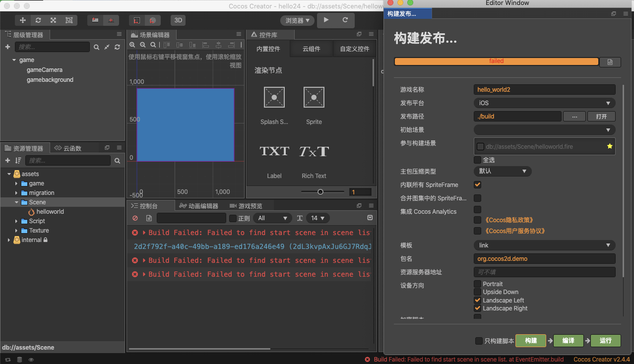
Task: Collapse the Scene folder
Action: (16, 202)
